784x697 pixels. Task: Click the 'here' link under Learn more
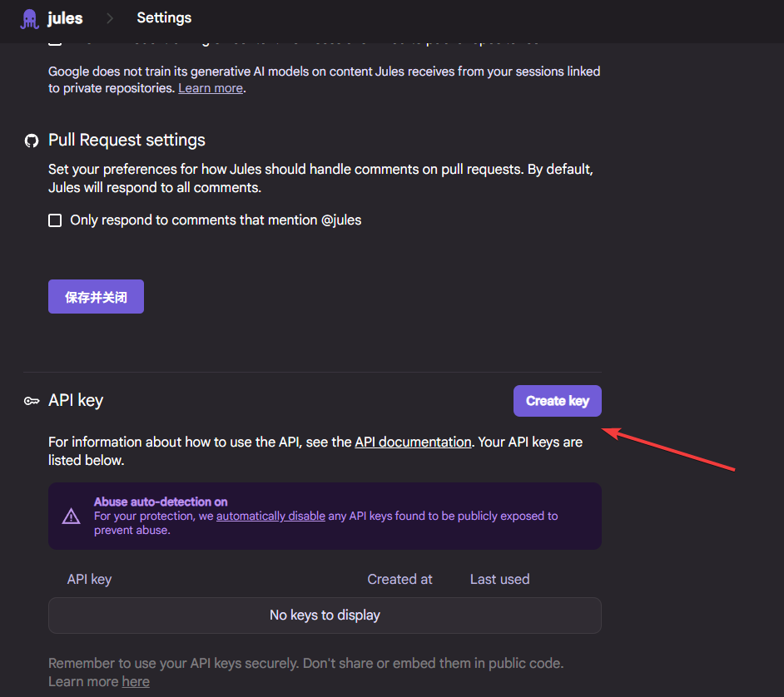[136, 681]
